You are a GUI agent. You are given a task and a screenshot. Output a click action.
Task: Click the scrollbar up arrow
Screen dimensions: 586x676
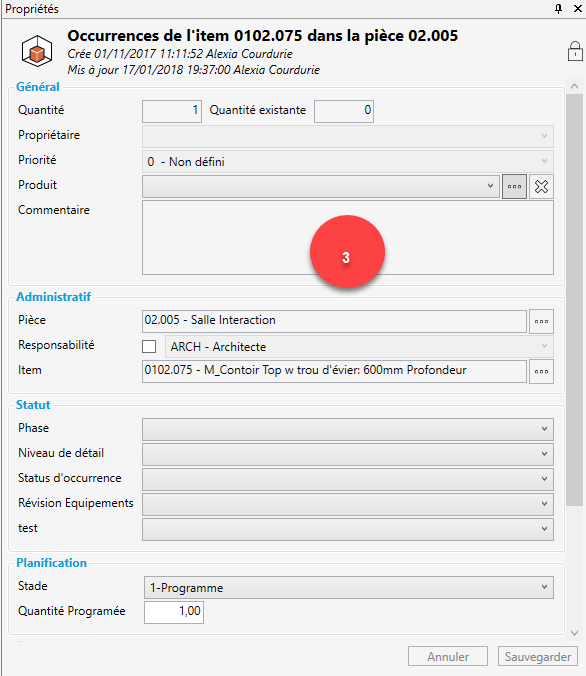(574, 86)
